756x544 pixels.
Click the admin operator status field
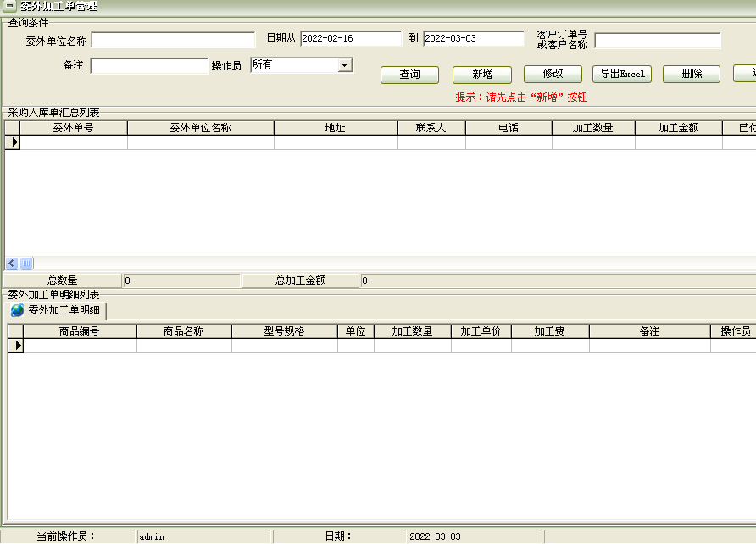coord(203,536)
